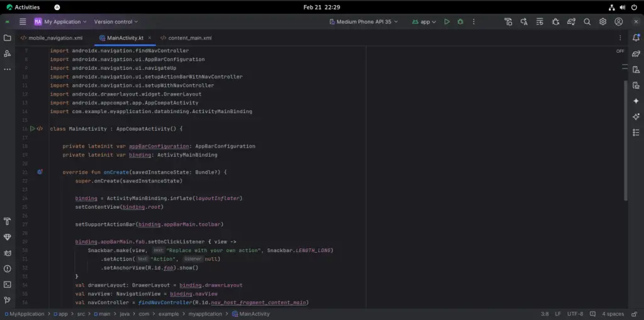Viewport: 644px width, 320px height.
Task: Choose device Medium Phone API 35 dropdown
Action: pos(364,22)
